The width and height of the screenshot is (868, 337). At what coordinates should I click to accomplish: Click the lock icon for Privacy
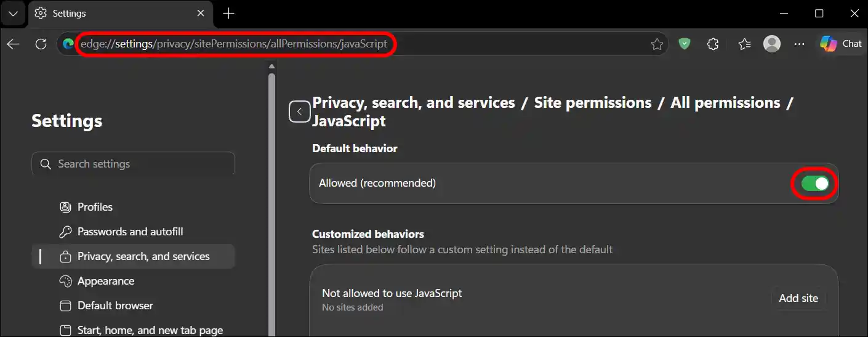point(65,256)
